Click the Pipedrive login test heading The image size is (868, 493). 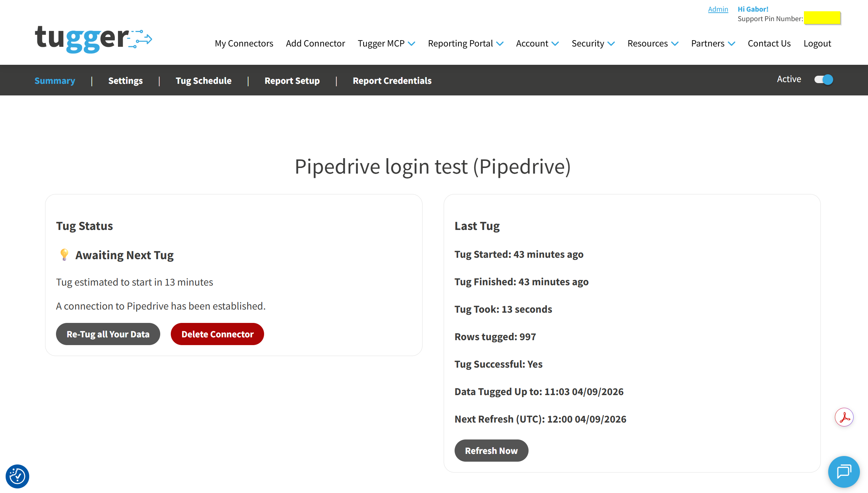(x=432, y=166)
